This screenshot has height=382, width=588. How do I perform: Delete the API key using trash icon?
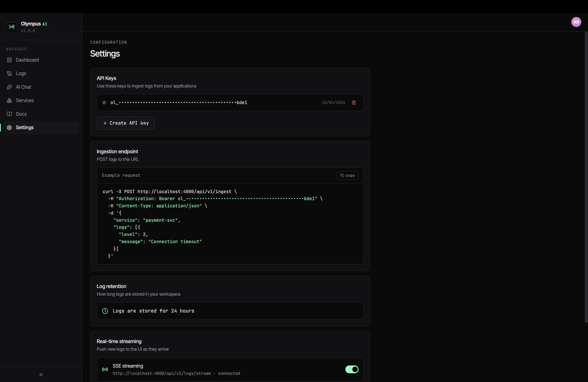pos(353,103)
